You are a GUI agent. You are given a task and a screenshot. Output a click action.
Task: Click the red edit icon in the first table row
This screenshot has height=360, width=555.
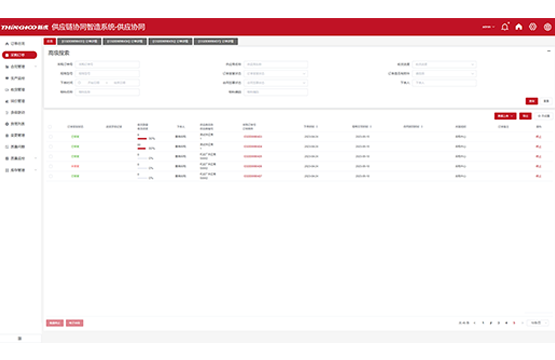538,137
